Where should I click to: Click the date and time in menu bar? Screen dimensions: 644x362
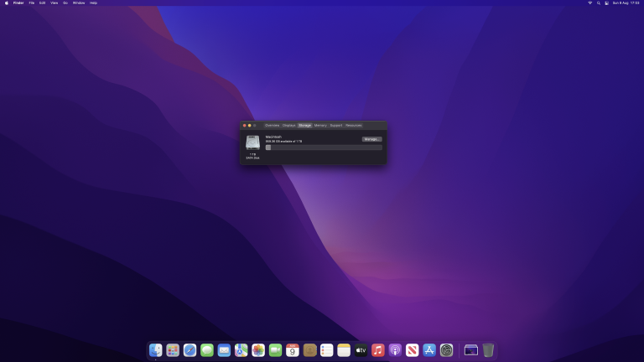pyautogui.click(x=626, y=3)
